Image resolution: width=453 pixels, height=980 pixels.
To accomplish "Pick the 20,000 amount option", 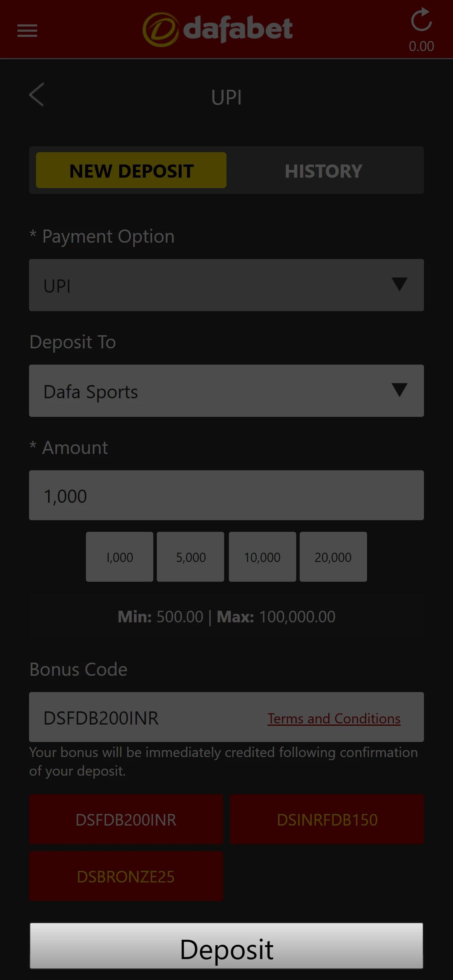I will pyautogui.click(x=333, y=557).
